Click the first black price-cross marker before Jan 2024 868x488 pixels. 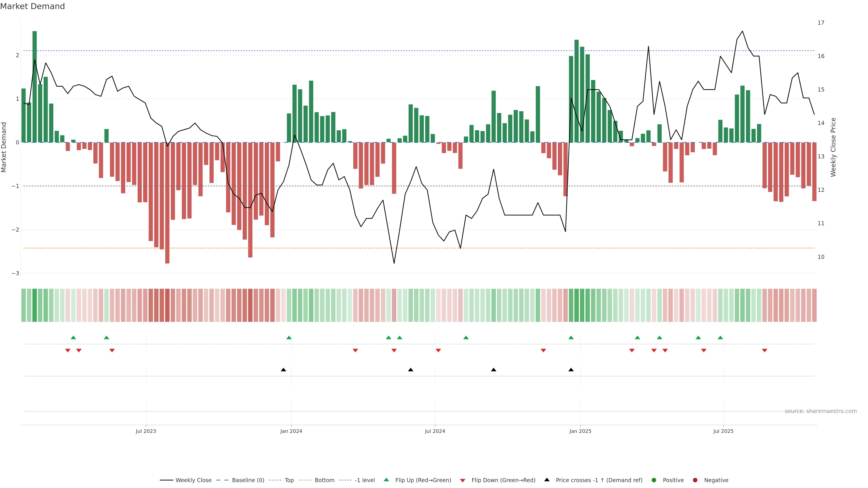(283, 370)
